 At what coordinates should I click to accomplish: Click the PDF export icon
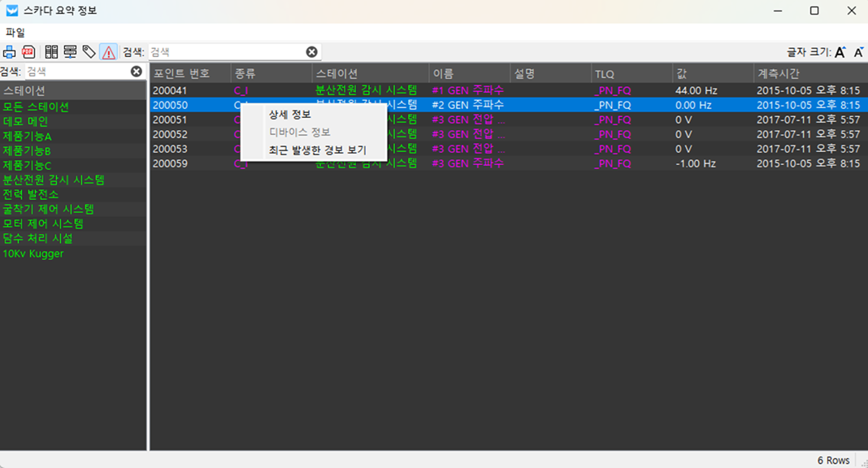tap(28, 52)
